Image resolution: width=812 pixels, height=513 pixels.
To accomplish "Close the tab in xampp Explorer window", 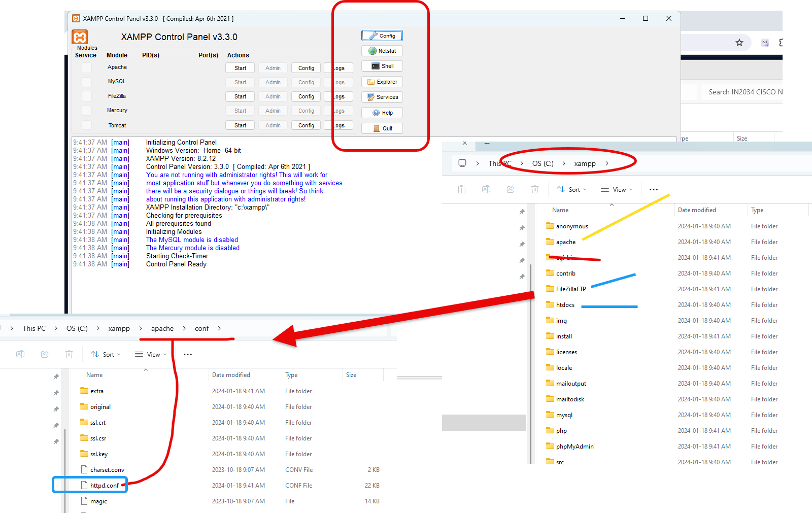I will pyautogui.click(x=464, y=144).
